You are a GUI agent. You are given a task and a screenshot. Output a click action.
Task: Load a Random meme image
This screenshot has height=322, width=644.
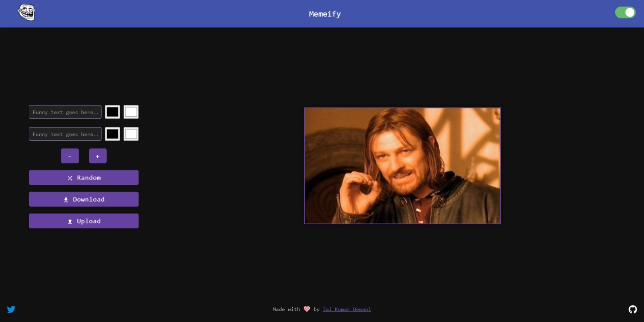point(84,178)
